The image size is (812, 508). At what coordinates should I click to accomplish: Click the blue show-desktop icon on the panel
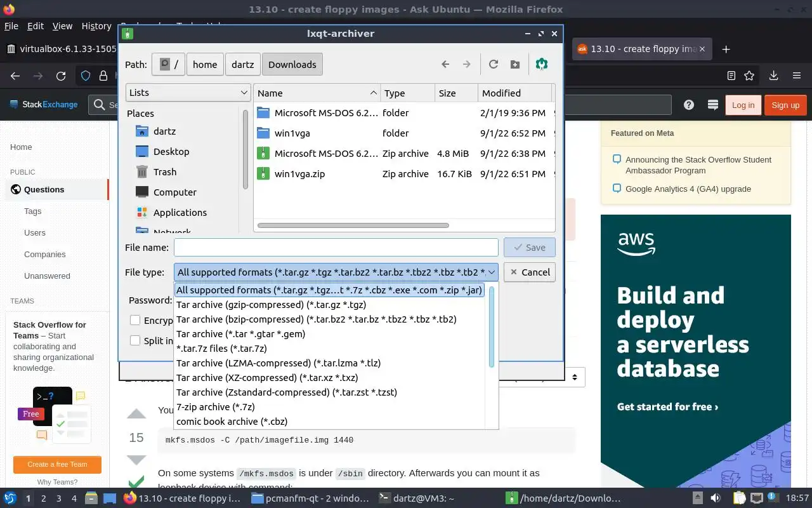click(x=110, y=498)
